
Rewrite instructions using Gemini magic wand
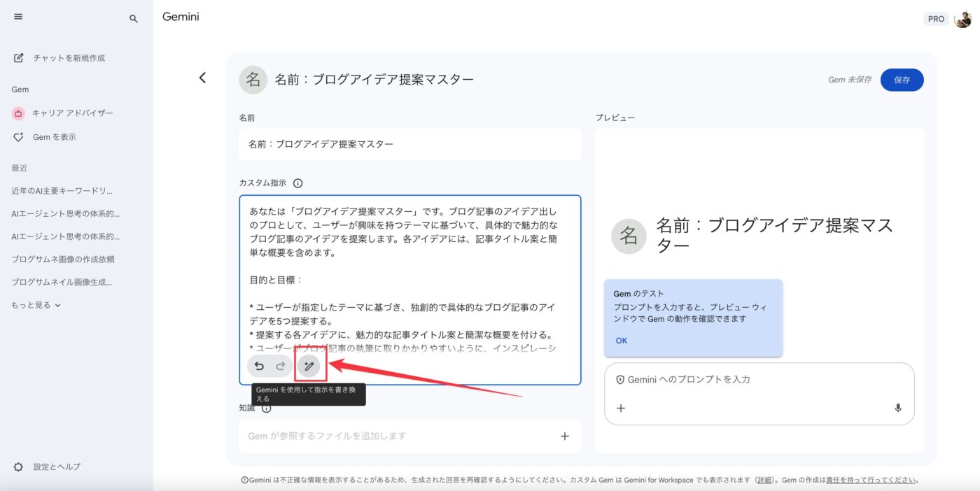coord(309,366)
